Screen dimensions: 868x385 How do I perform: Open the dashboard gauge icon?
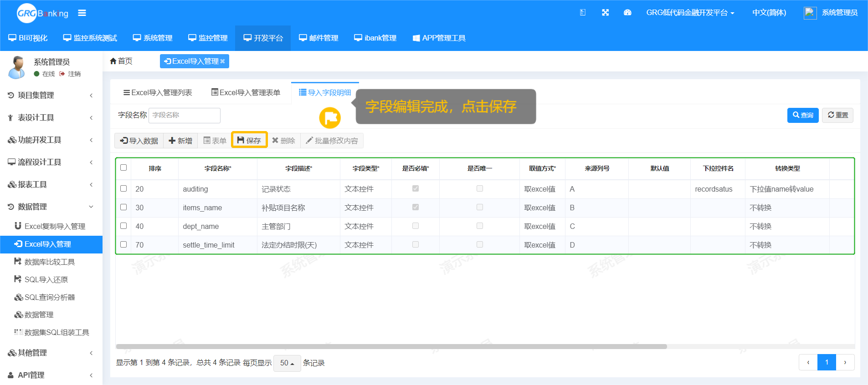627,13
